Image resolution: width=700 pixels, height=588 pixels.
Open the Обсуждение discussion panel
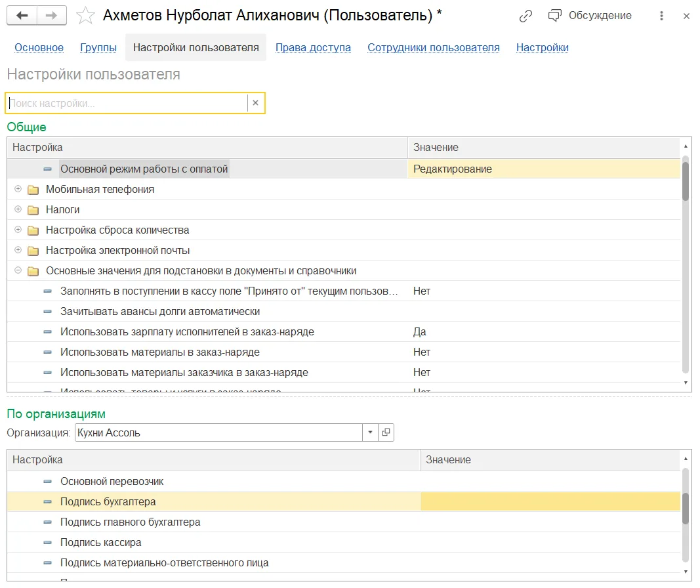coord(589,16)
